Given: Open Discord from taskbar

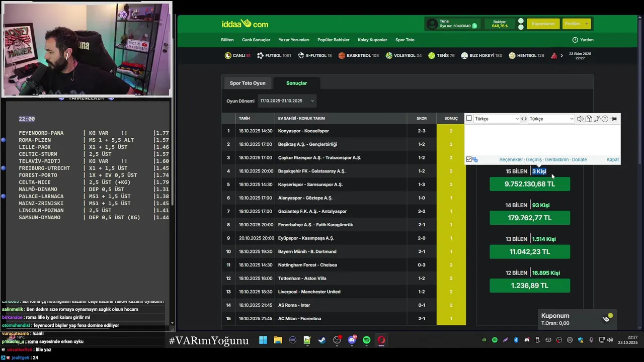Looking at the screenshot, I should pyautogui.click(x=352, y=340).
